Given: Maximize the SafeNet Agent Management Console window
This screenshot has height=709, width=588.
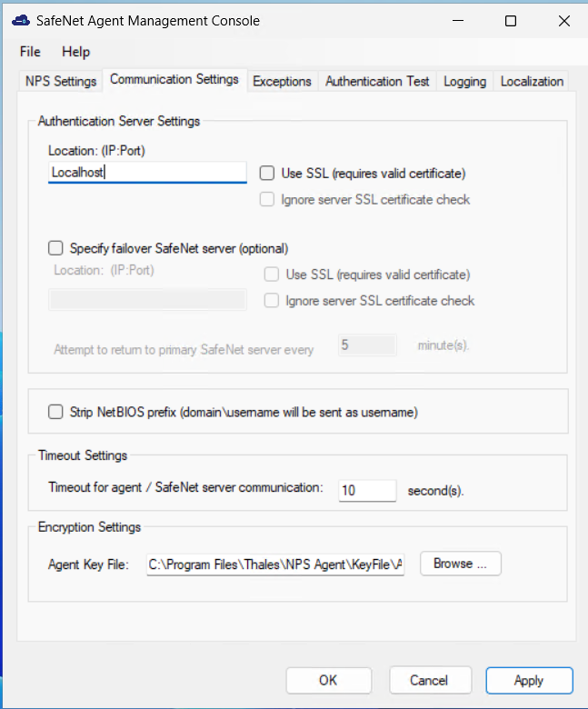Looking at the screenshot, I should tap(511, 21).
